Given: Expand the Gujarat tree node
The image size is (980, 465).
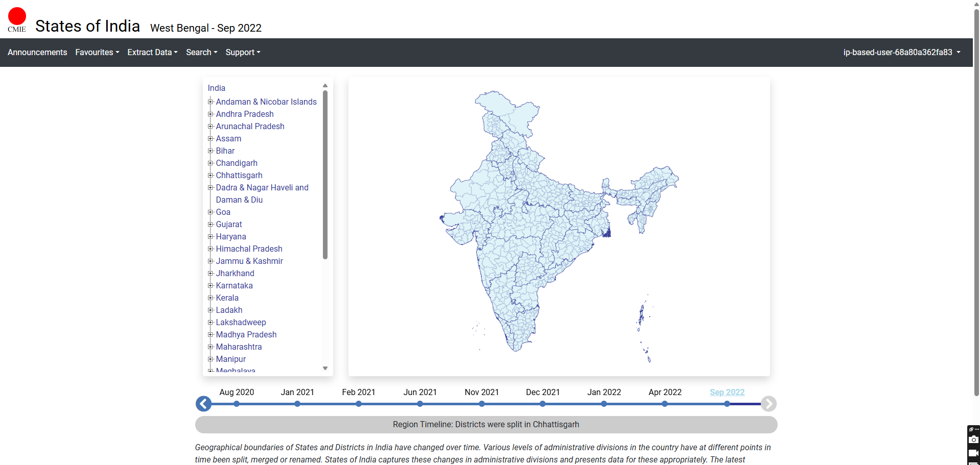Looking at the screenshot, I should click(x=211, y=225).
